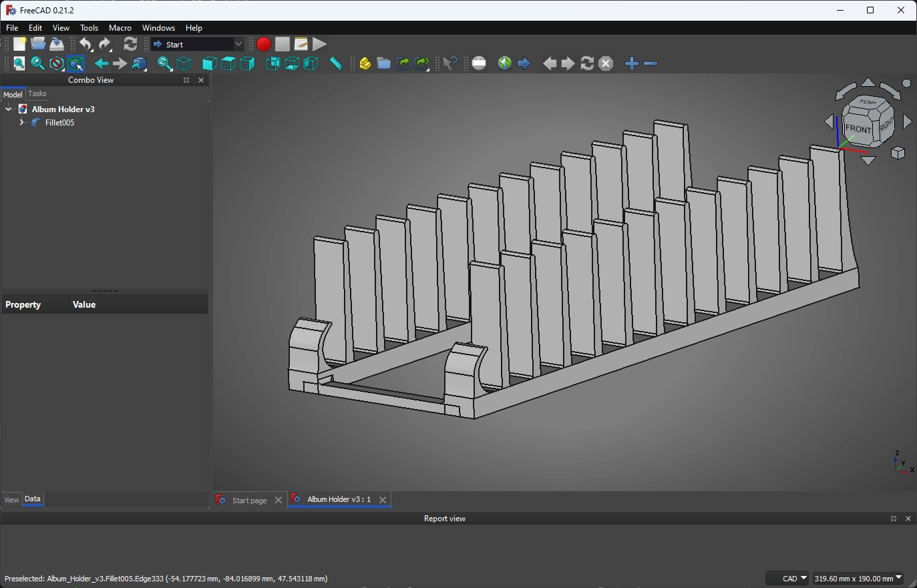Click the globe open website icon

[x=505, y=63]
